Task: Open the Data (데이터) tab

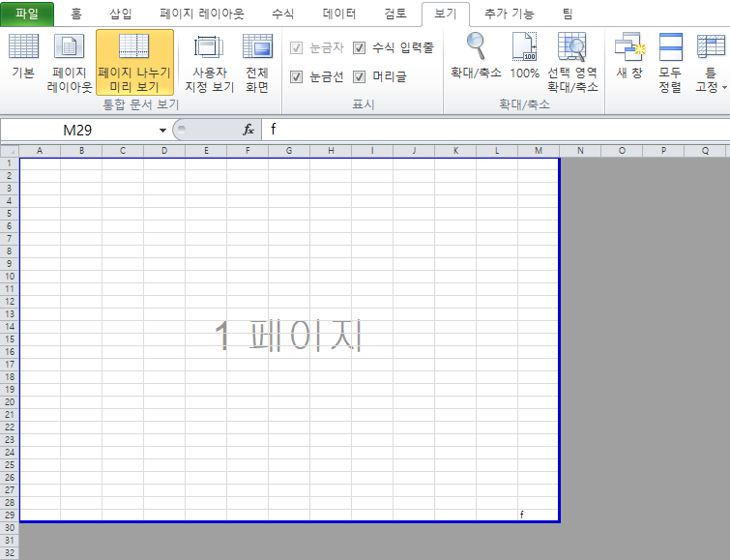Action: 339,14
